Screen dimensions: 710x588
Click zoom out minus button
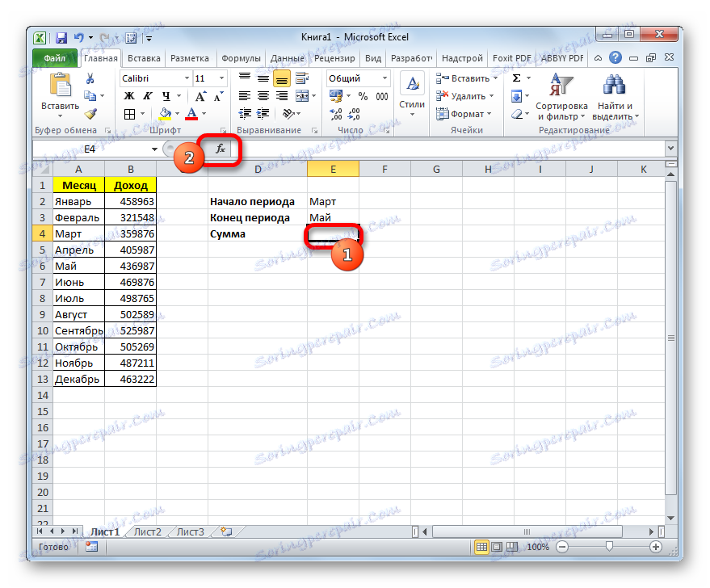tap(562, 547)
